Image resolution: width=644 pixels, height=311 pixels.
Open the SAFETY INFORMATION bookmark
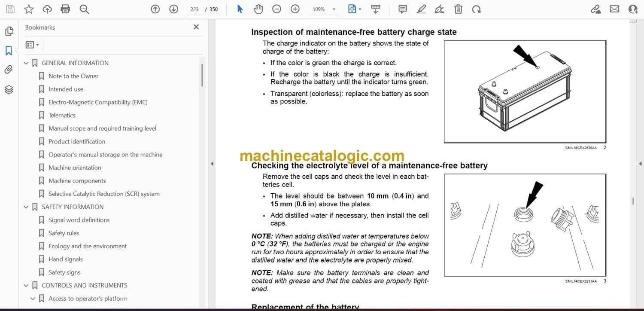click(73, 207)
